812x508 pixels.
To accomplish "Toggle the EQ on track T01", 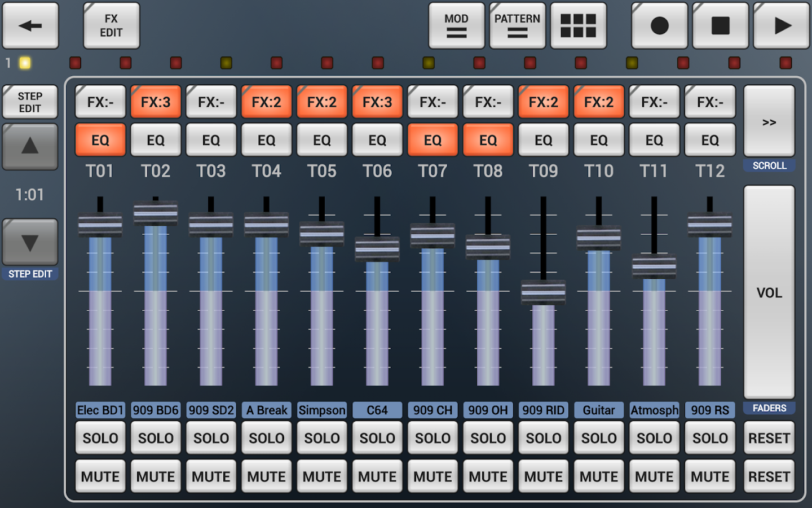I will click(100, 139).
